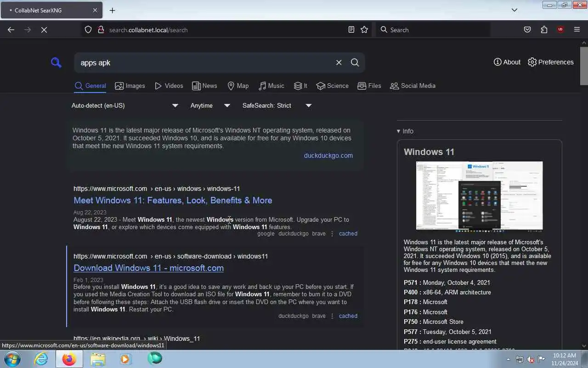The width and height of the screenshot is (588, 368).
Task: Open Meet Windows 11: Features, Look, Benefits result
Action: 173,200
